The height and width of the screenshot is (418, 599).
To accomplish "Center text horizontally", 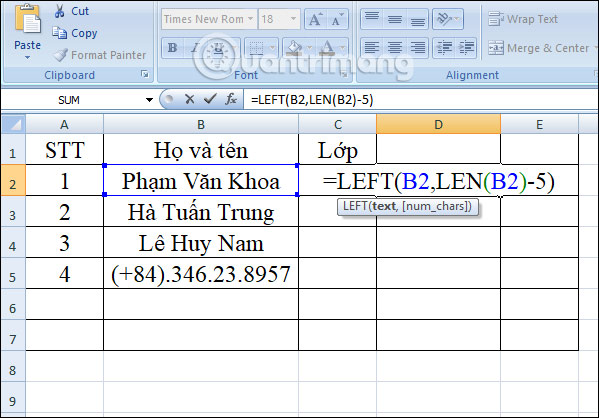I will pyautogui.click(x=395, y=48).
